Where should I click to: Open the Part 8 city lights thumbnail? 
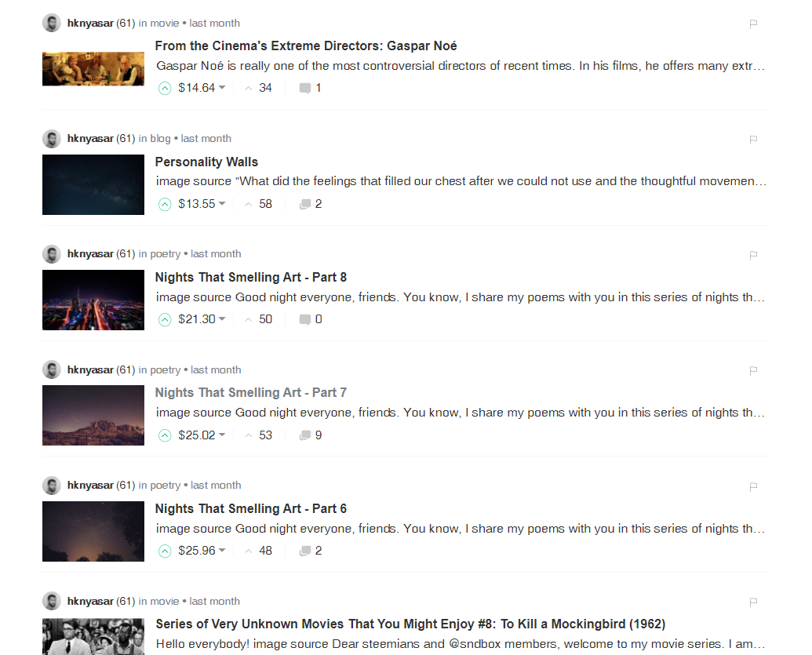[x=93, y=300]
